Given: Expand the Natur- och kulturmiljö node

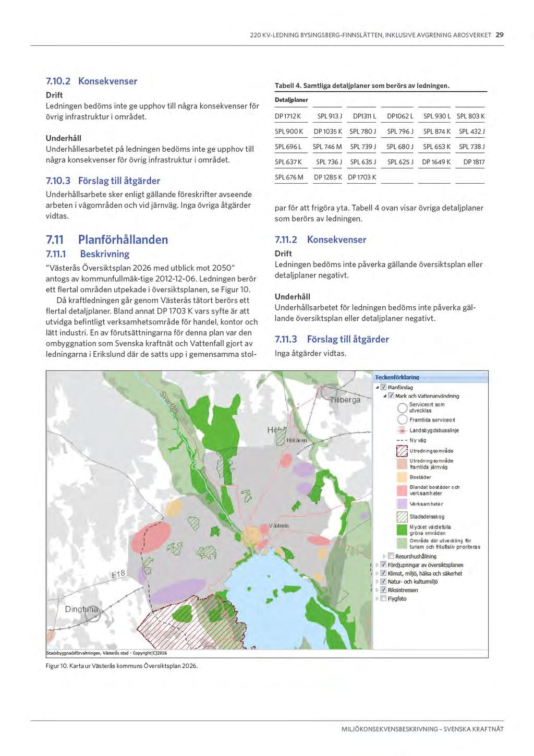Looking at the screenshot, I should point(378,582).
